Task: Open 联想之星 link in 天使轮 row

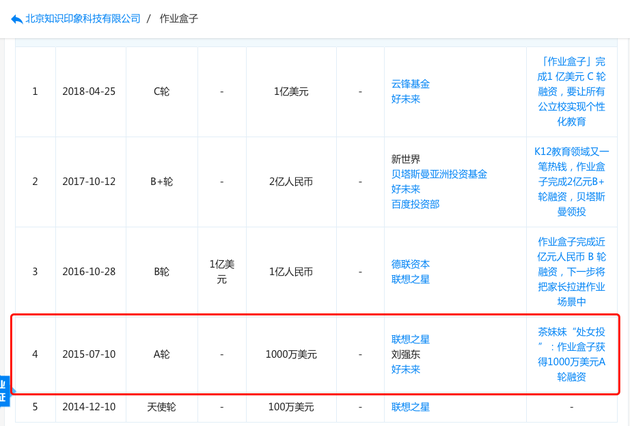Action: coord(410,407)
